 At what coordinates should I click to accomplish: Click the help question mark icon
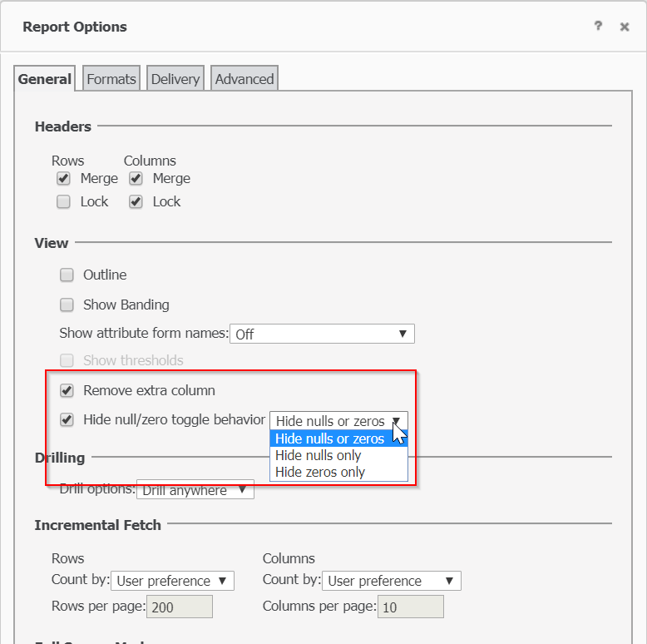[x=598, y=26]
